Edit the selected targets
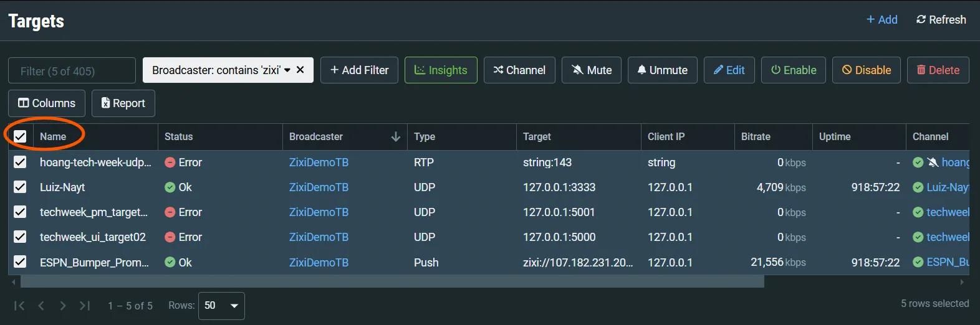The image size is (980, 325). click(729, 70)
